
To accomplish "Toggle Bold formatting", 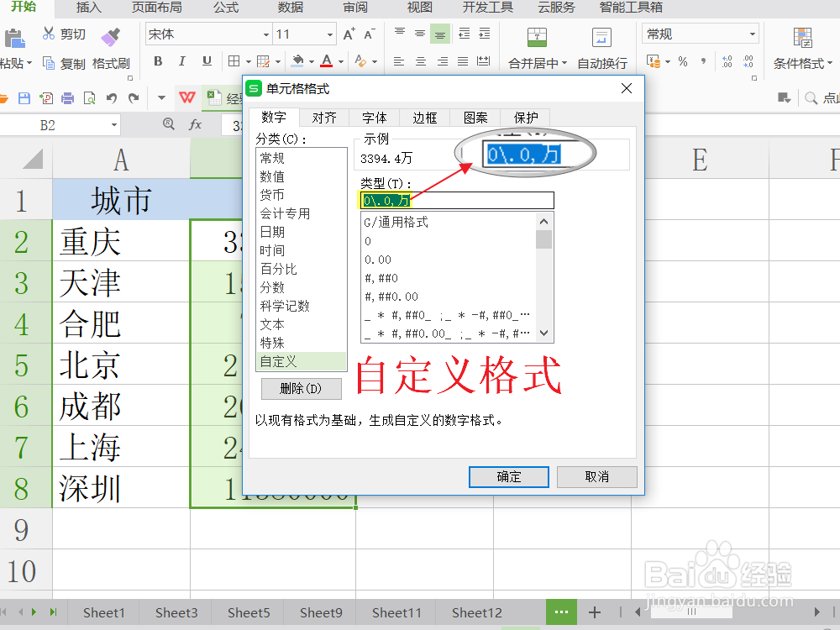I will tap(158, 61).
